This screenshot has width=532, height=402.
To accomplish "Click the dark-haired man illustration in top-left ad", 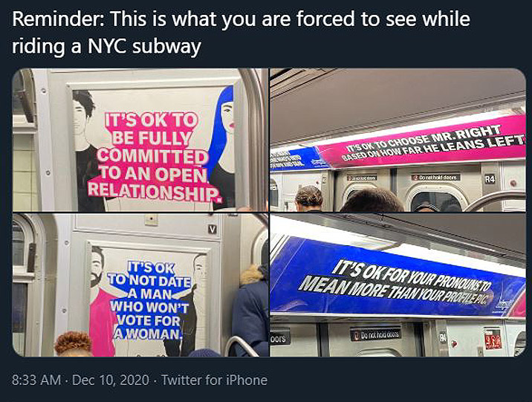I will click(x=86, y=151).
